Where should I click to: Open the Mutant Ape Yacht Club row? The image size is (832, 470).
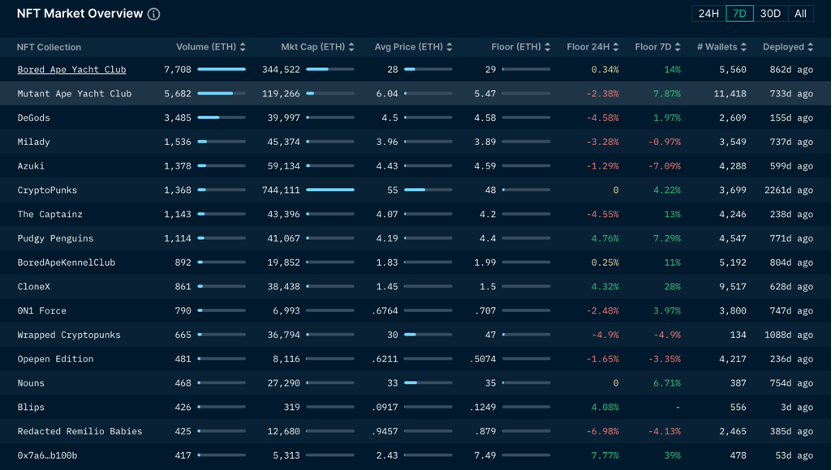coord(74,94)
